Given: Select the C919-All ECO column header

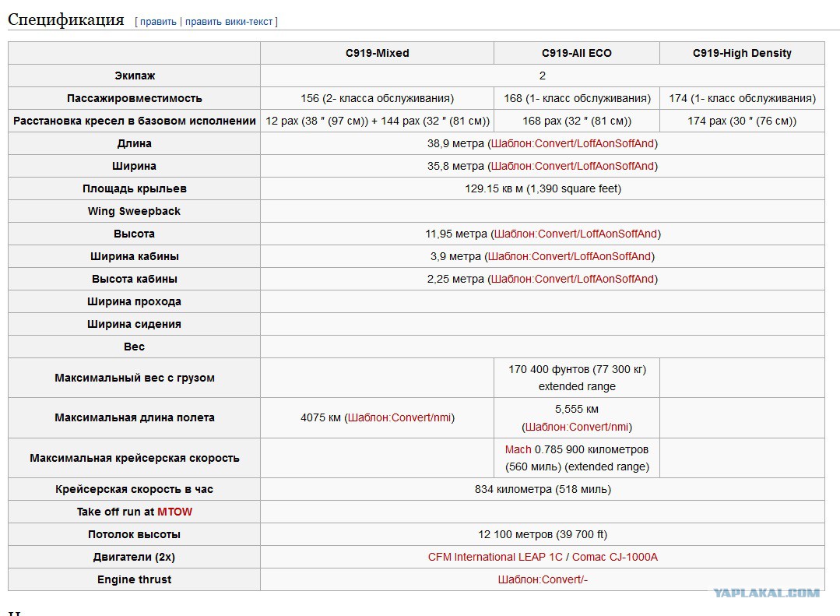Looking at the screenshot, I should coord(576,53).
